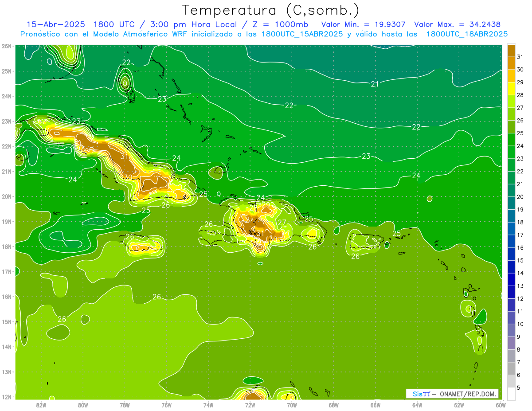Select the purple legend swatch between 9 and 10
This screenshot has width=532, height=411.
tap(511, 330)
